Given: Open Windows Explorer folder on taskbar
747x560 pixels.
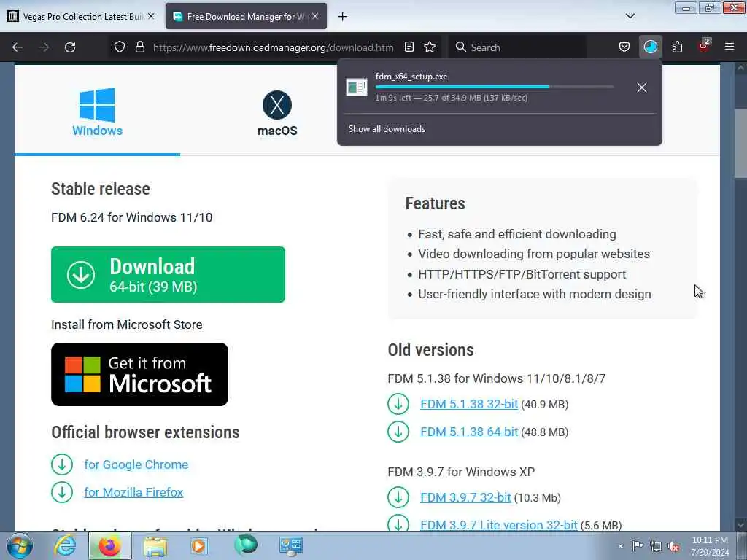Looking at the screenshot, I should click(155, 545).
